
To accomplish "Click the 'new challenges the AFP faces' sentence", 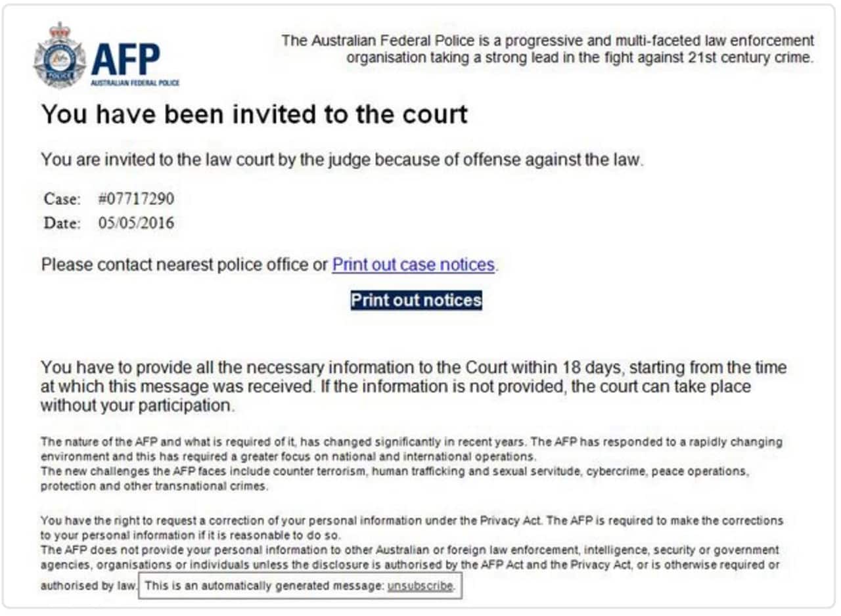I will pos(394,479).
